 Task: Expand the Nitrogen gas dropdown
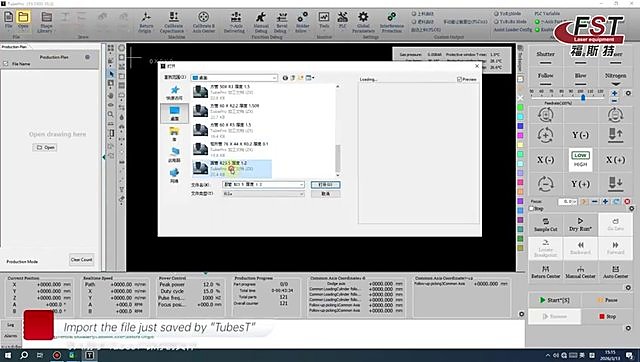616,84
